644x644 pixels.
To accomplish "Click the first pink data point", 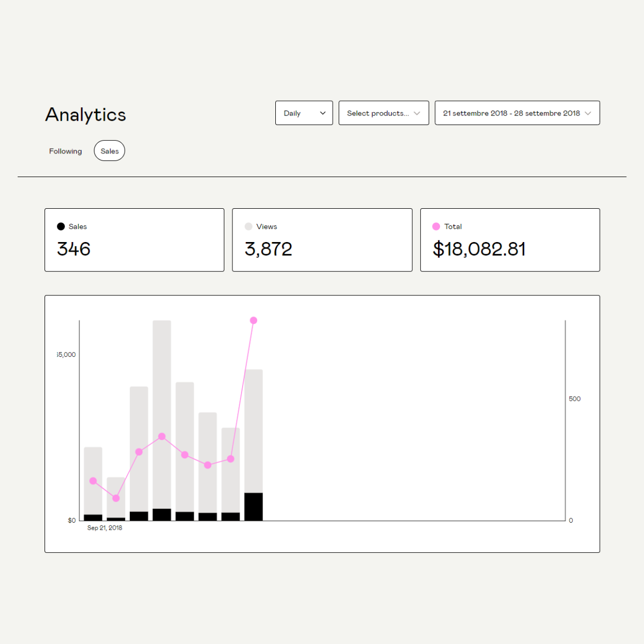I will (93, 481).
